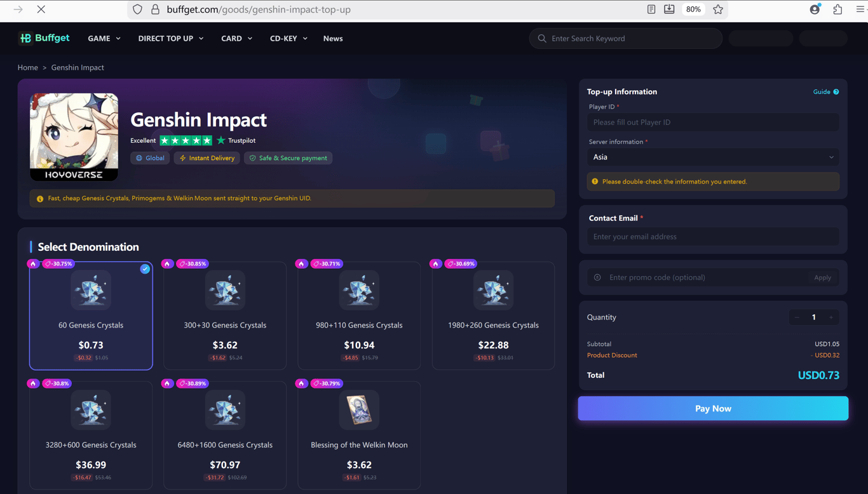This screenshot has height=494, width=868.
Task: Click the Global region tag
Action: (150, 158)
